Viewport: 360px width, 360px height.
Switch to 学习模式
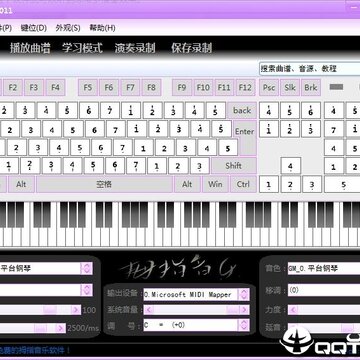82,48
